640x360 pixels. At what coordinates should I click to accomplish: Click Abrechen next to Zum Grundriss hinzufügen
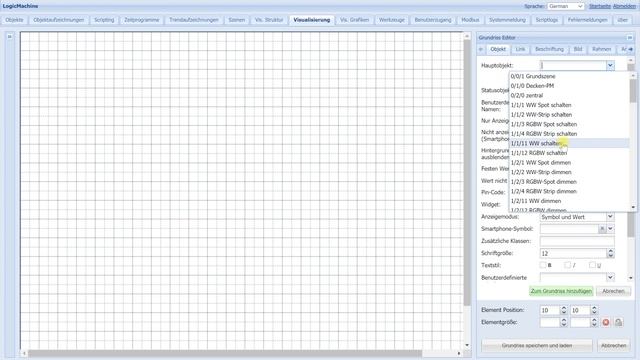(613, 291)
